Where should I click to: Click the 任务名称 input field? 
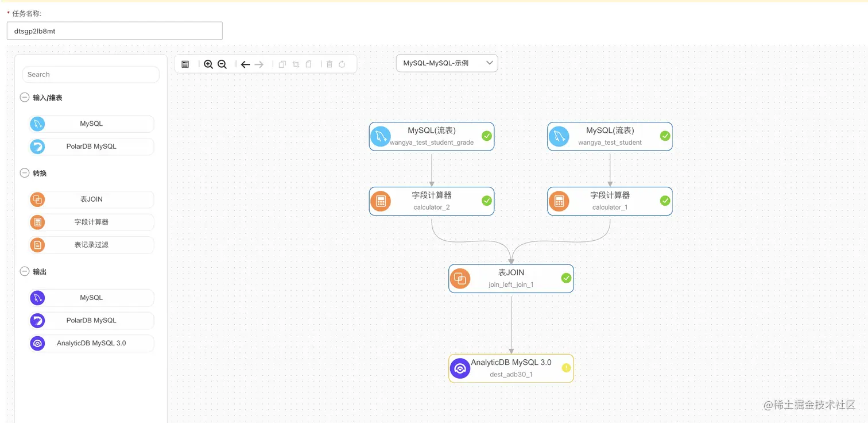point(115,31)
